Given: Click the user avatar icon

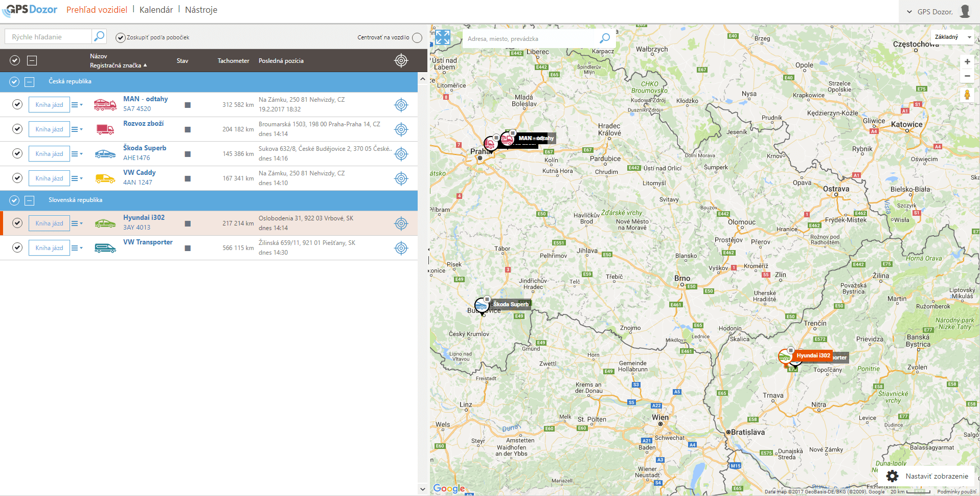Looking at the screenshot, I should pyautogui.click(x=965, y=11).
